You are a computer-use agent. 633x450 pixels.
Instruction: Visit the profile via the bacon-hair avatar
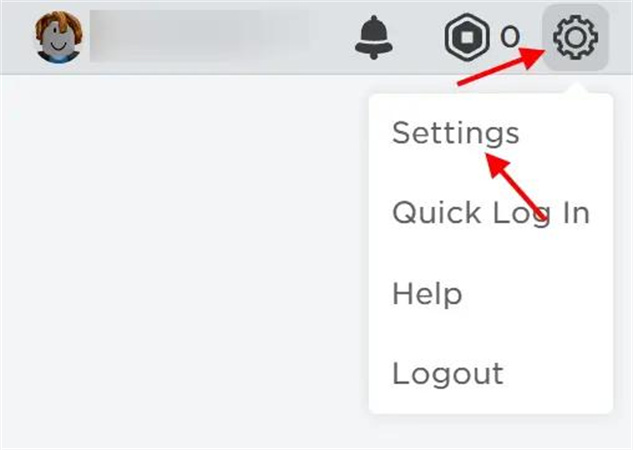(x=59, y=37)
